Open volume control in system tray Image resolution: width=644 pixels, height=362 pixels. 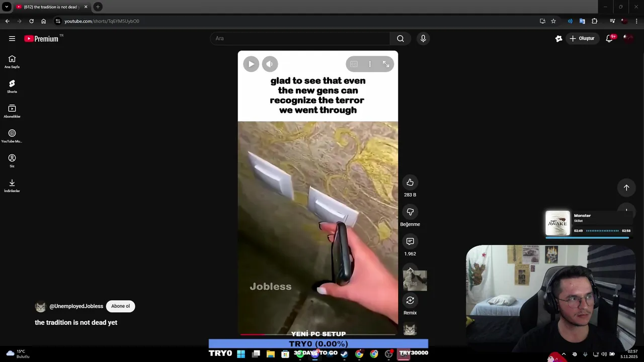pos(604,354)
